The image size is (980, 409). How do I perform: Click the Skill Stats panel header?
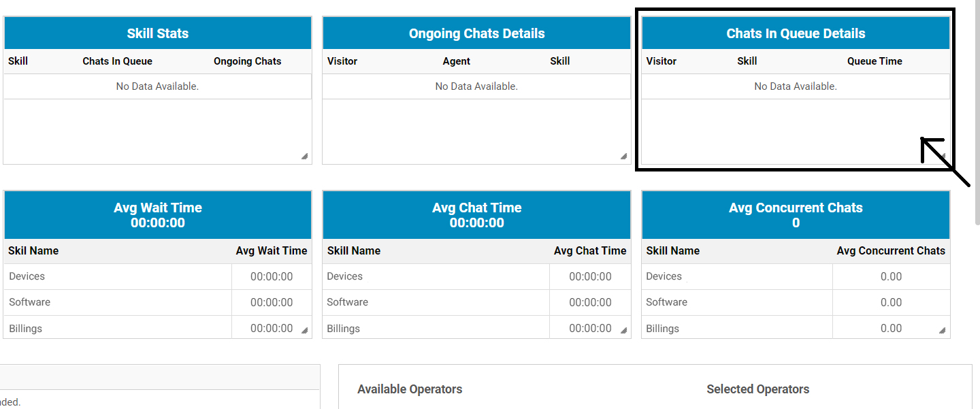click(x=157, y=33)
